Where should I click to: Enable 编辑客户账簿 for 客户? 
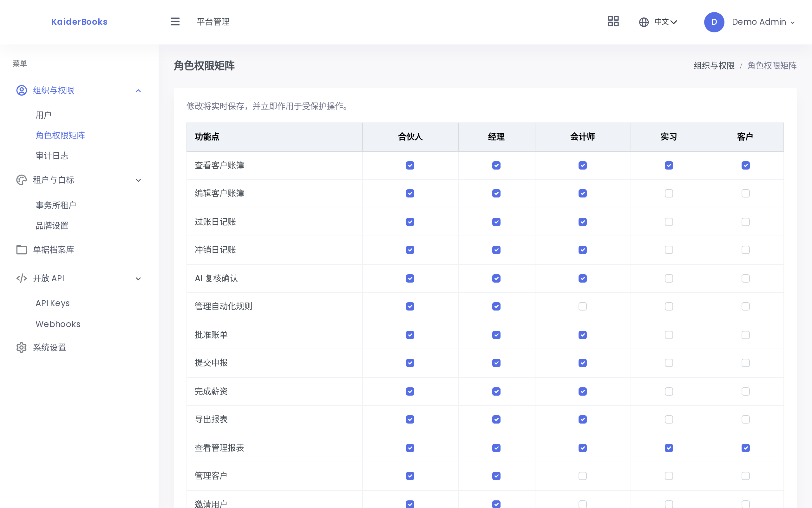pyautogui.click(x=746, y=194)
